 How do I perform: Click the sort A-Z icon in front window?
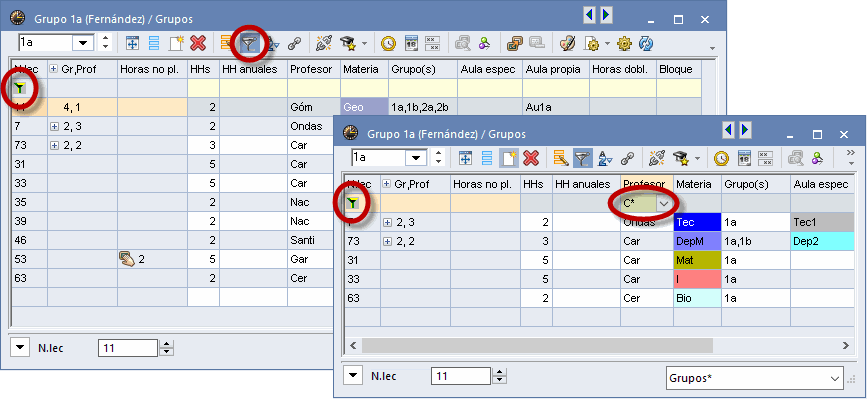pyautogui.click(x=605, y=159)
